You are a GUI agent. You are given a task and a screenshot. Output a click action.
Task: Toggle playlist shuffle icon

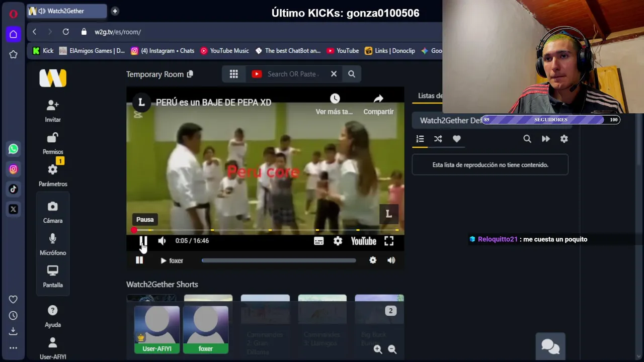tap(438, 139)
